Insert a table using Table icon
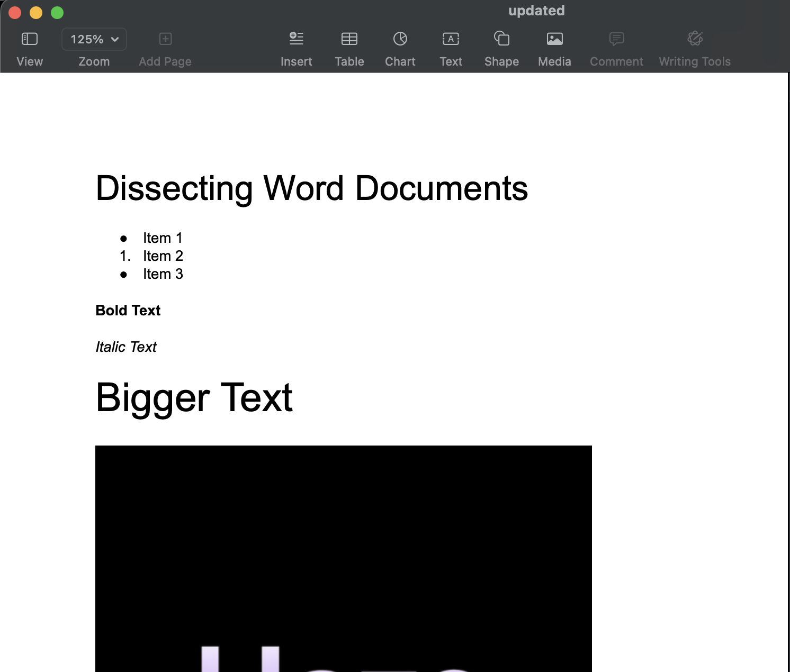 349,39
